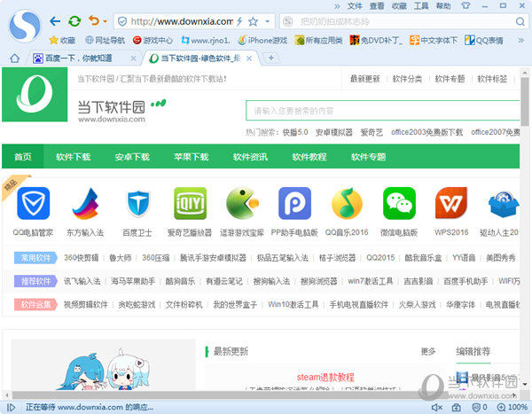Open a new tab with plus button
Image resolution: width=532 pixels, height=414 pixels.
(x=270, y=58)
